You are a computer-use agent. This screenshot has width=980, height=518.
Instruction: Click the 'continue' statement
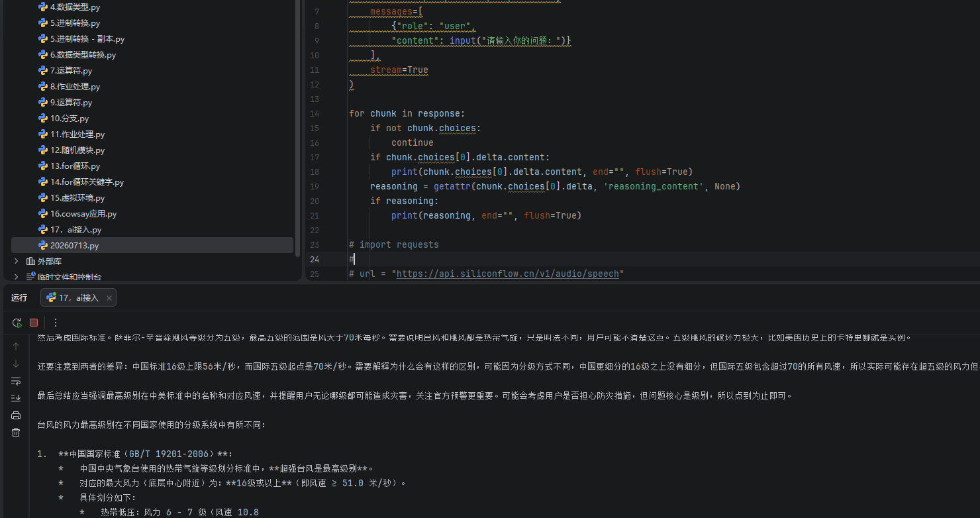413,142
